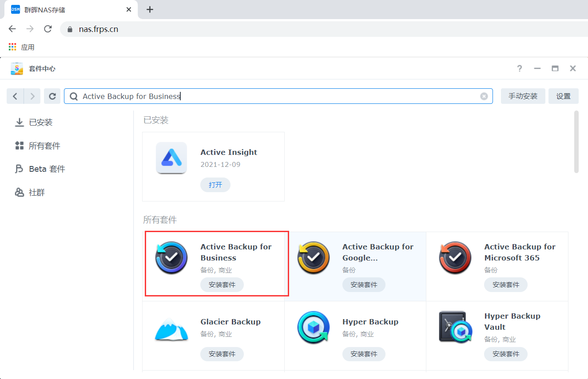Click the Glacier Backup icon
The height and width of the screenshot is (379, 588).
pyautogui.click(x=171, y=329)
